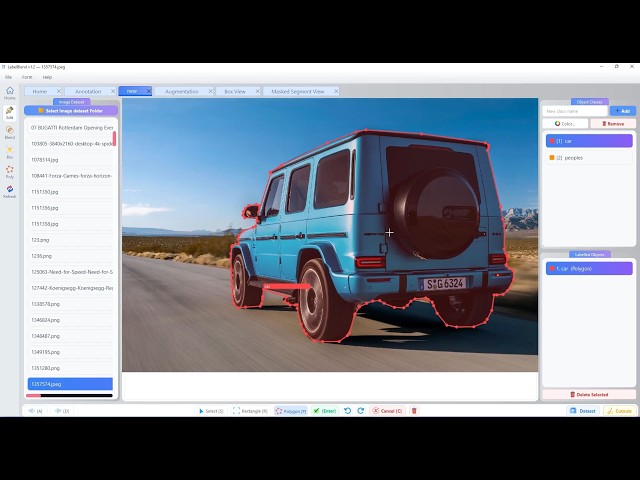The image size is (640, 480).
Task: Switch to the Annotation tab
Action: (x=88, y=91)
